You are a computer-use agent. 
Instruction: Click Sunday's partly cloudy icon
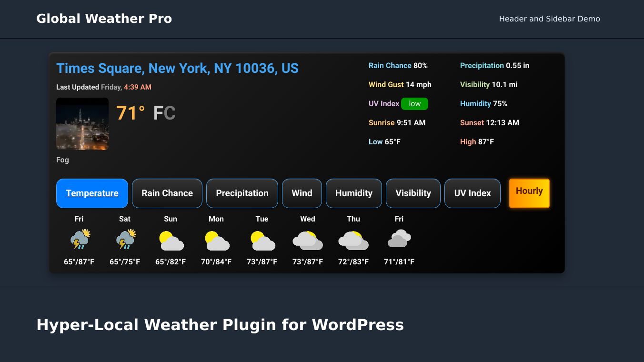(171, 241)
